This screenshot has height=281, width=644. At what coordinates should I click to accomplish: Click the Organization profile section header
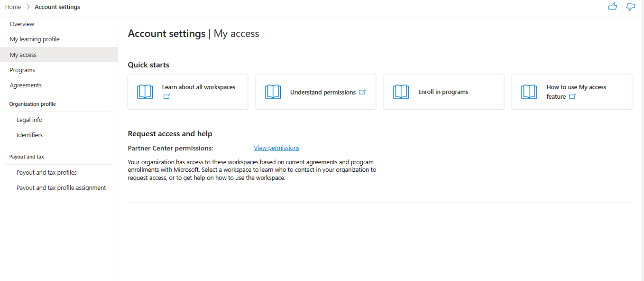[x=32, y=104]
